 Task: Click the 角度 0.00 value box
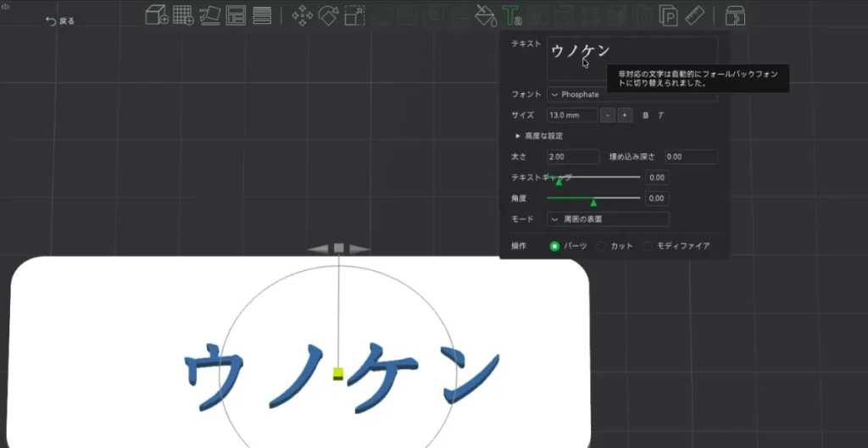[657, 198]
